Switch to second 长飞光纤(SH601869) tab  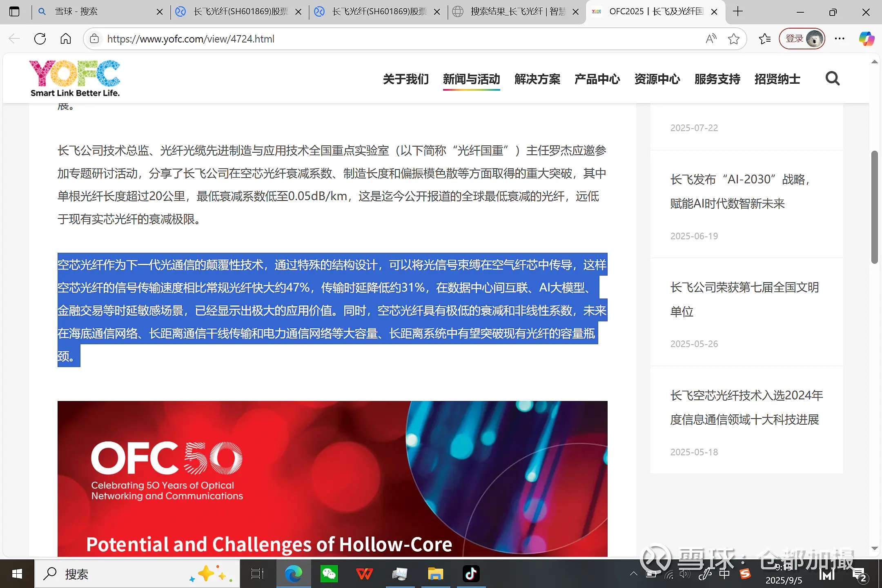[378, 12]
